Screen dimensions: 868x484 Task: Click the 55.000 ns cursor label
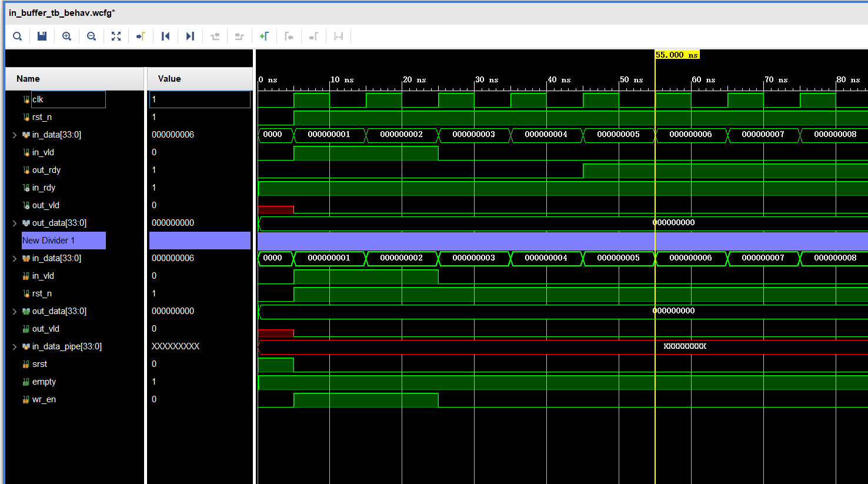pos(677,55)
